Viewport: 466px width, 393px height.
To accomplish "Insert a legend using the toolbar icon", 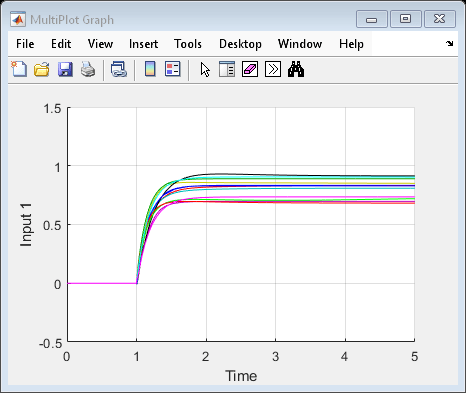I will click(x=173, y=69).
